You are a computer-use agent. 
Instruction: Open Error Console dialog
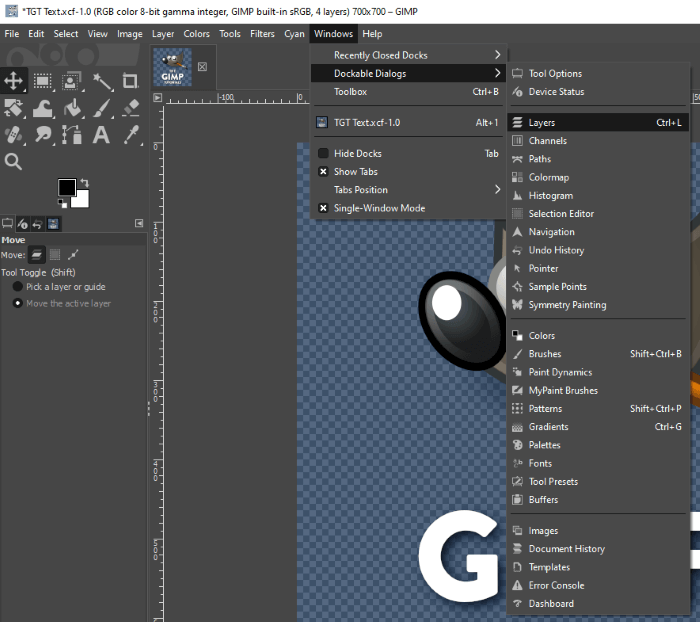tap(598, 585)
